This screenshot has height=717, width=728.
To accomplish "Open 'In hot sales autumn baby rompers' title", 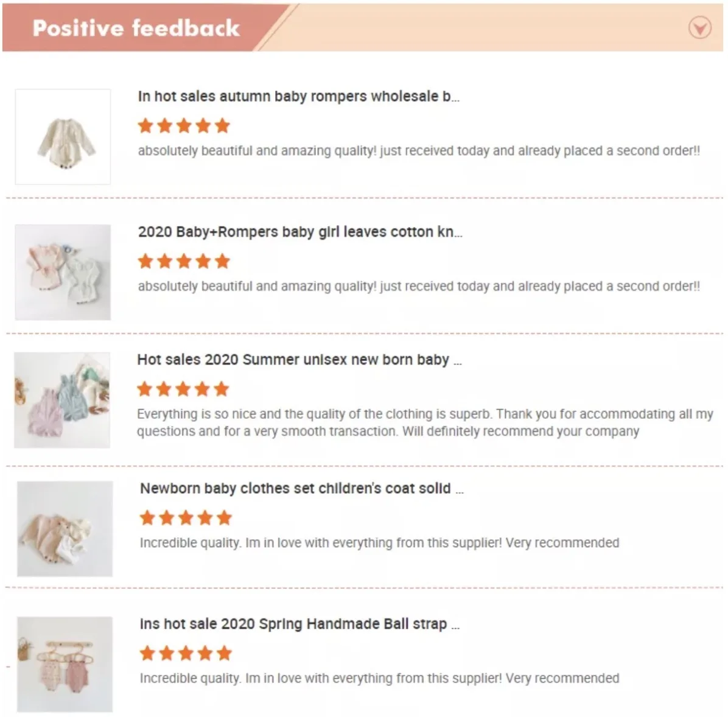I will point(298,97).
